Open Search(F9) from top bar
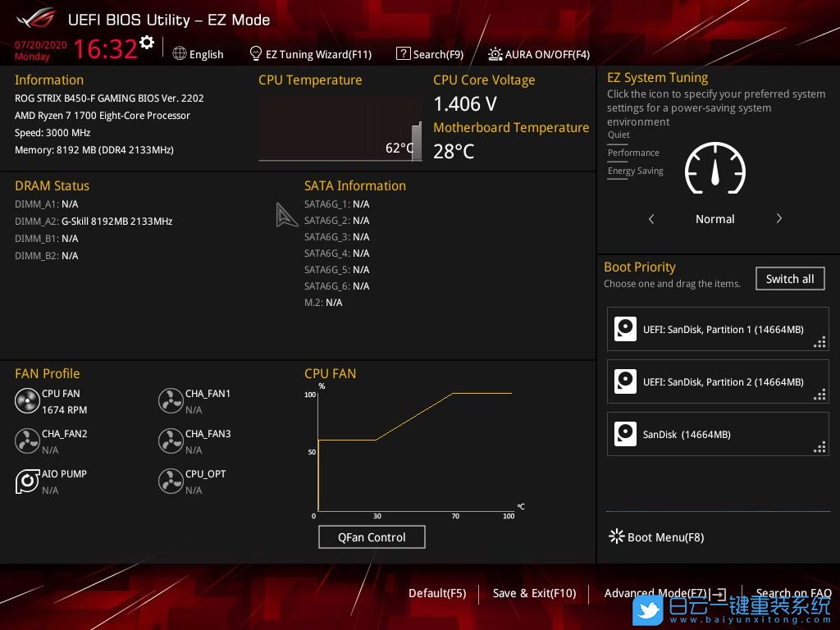840x630 pixels. (x=430, y=54)
